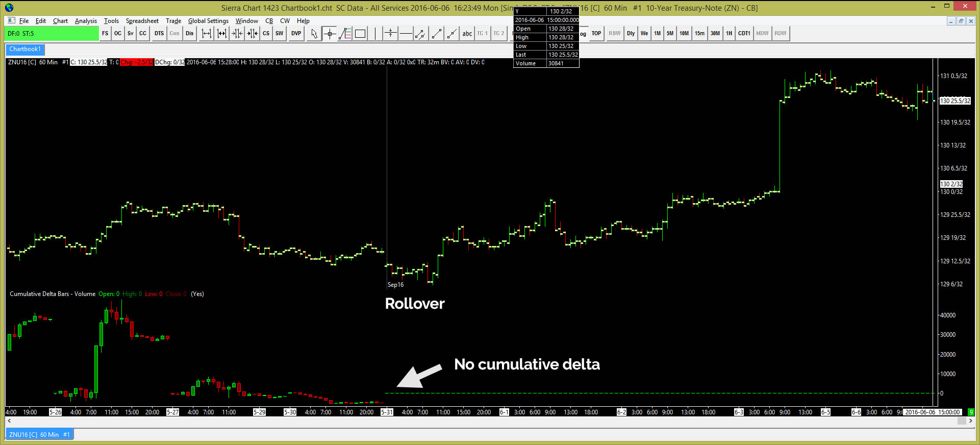Click the Sierra Chart title bar icon
The height and width of the screenshot is (445, 980).
click(x=9, y=8)
